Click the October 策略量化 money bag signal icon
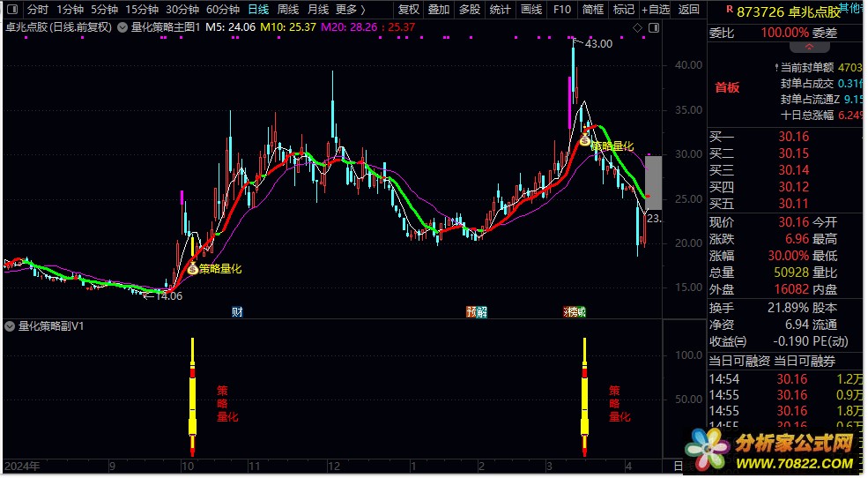 [192, 269]
